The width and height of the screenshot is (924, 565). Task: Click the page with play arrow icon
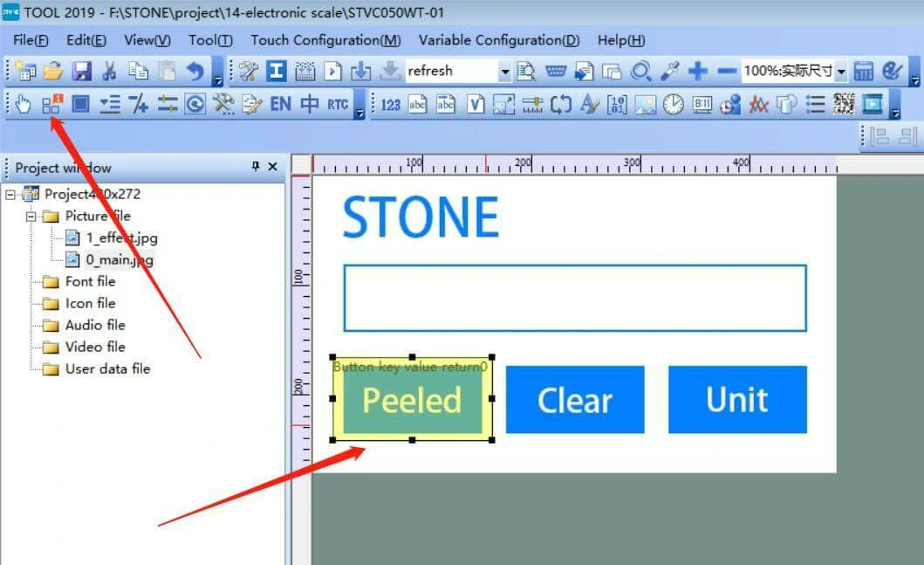tap(333, 72)
